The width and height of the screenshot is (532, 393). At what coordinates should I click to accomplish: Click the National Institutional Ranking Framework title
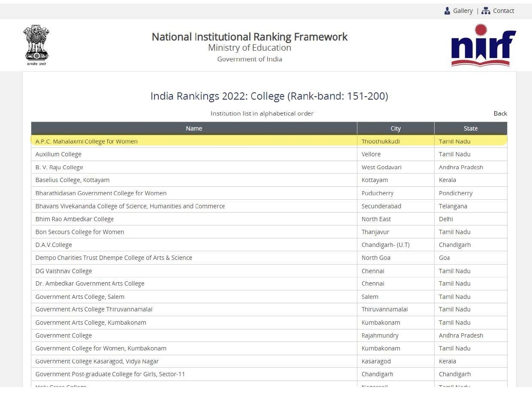coord(250,37)
